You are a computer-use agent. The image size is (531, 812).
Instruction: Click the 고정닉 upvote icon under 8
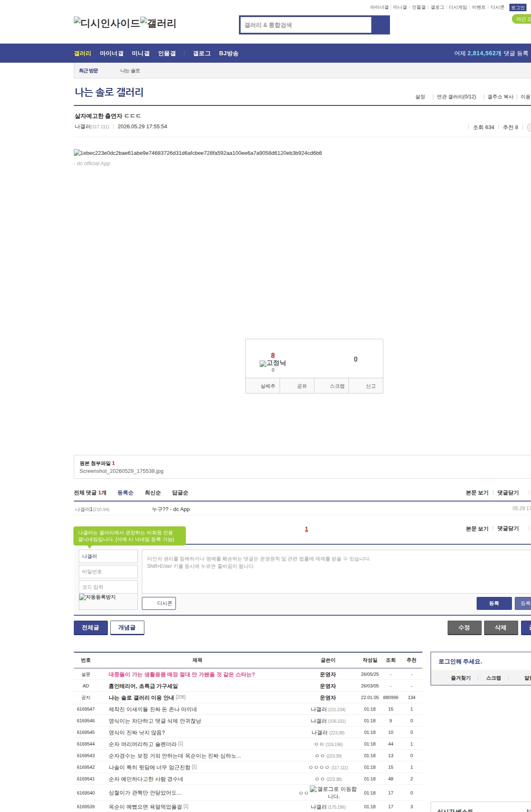(273, 363)
